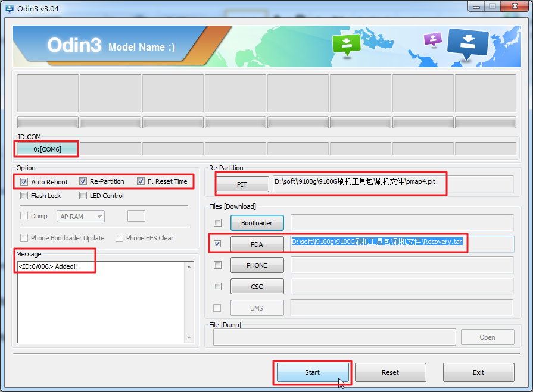533x392 pixels.
Task: Click the first progress bar under device slots
Action: click(48, 122)
